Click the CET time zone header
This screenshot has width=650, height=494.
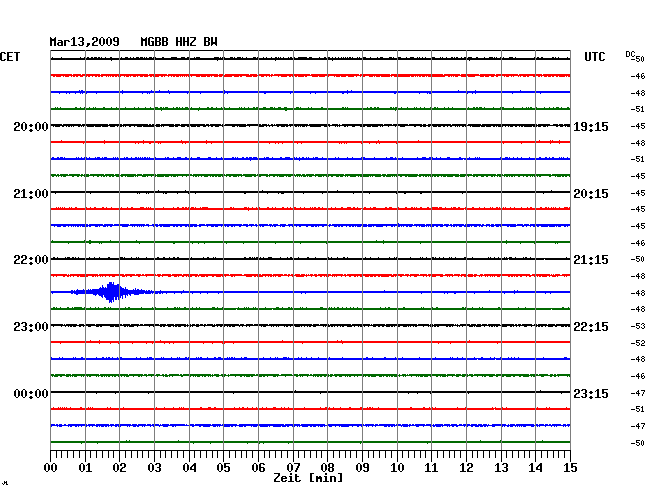click(10, 57)
